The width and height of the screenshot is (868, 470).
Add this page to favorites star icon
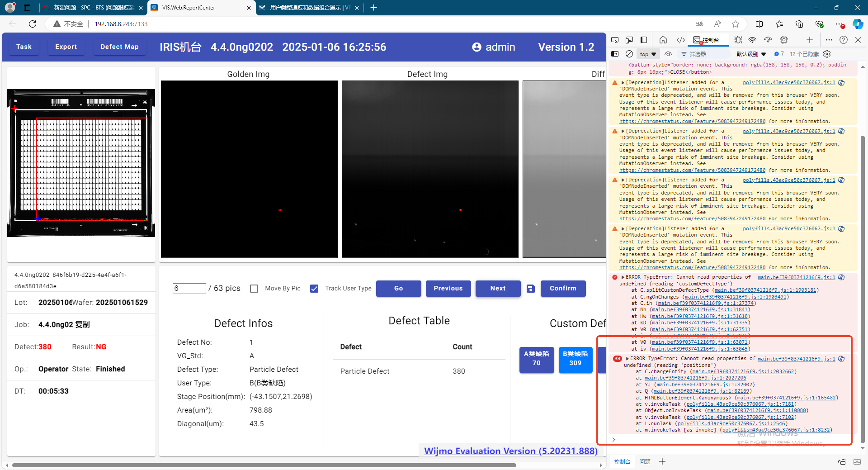coord(736,24)
